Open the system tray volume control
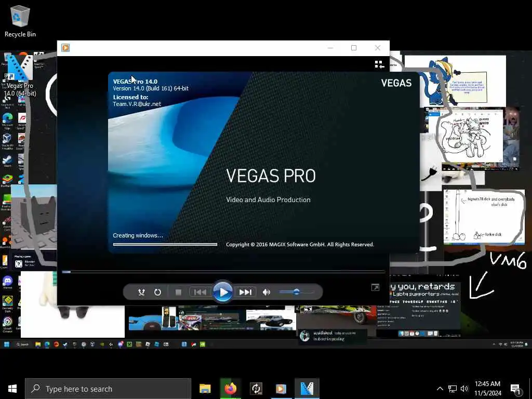This screenshot has height=399, width=532. [x=464, y=389]
